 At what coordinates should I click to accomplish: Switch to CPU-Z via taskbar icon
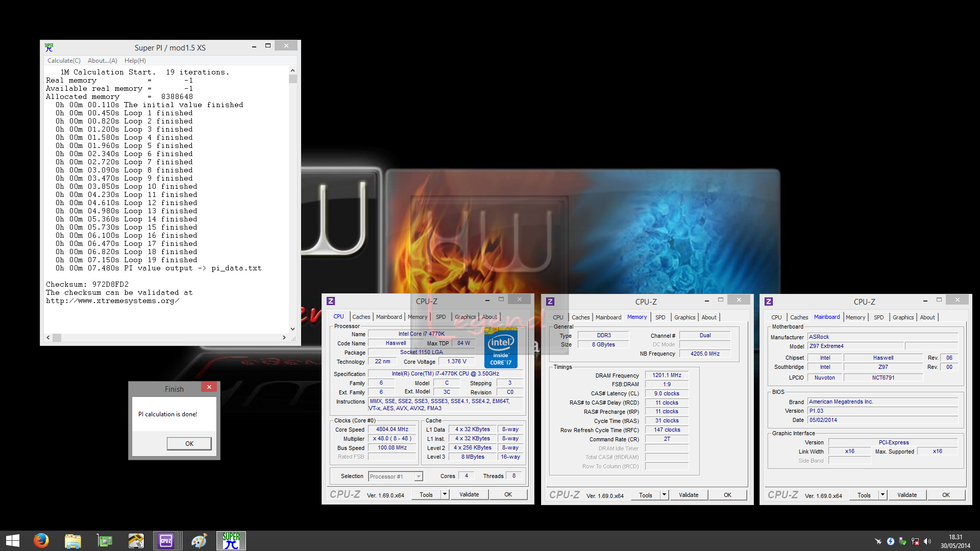click(x=166, y=541)
